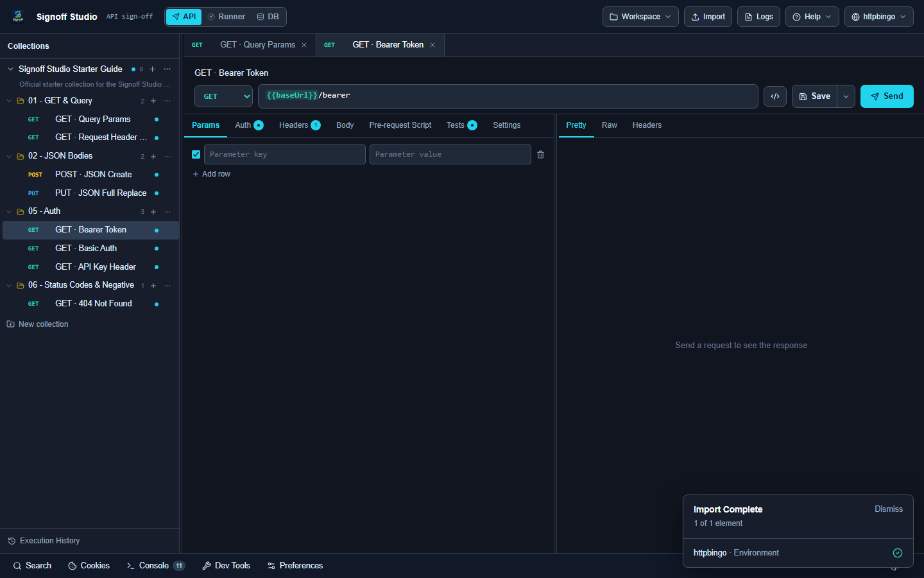This screenshot has width=924, height=578.
Task: Dismiss the Import Complete notification
Action: click(x=888, y=509)
